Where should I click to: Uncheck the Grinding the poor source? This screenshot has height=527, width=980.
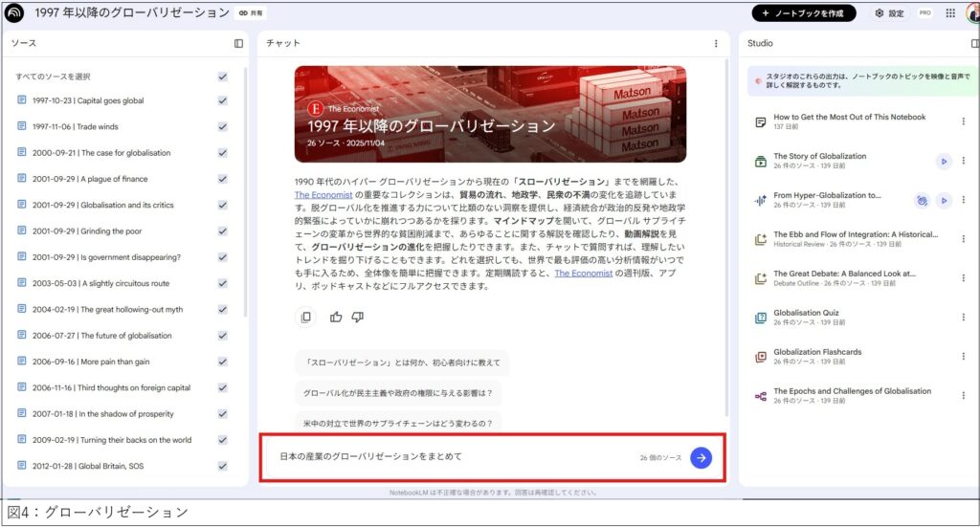coord(222,231)
